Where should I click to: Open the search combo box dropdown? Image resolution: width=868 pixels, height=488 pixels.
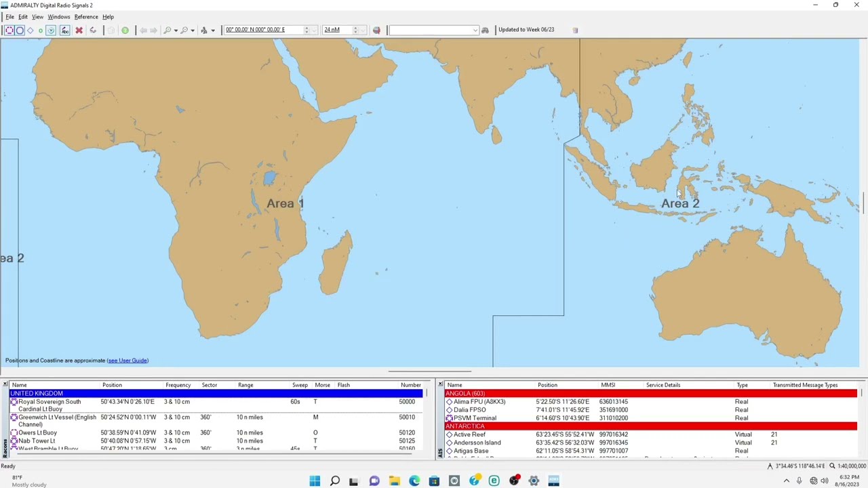point(475,30)
